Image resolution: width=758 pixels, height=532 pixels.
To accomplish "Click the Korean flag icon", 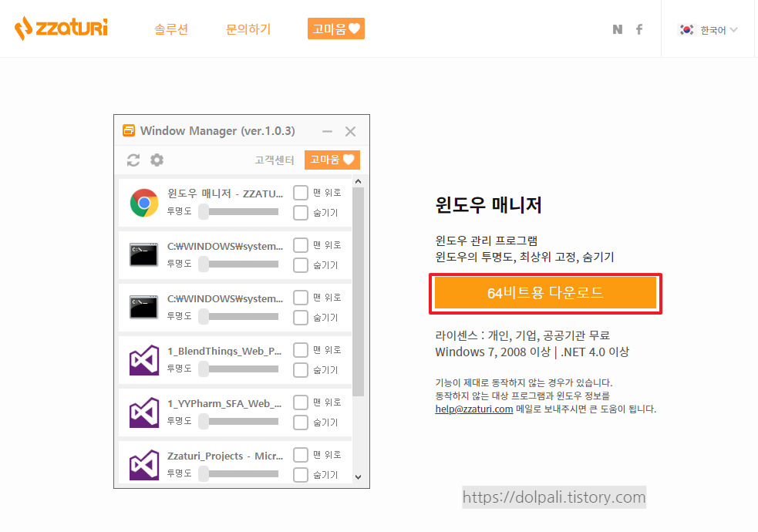I will click(x=686, y=30).
